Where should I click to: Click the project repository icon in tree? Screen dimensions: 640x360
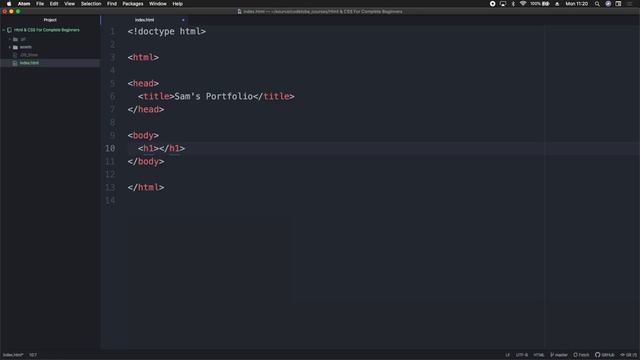tap(9, 30)
